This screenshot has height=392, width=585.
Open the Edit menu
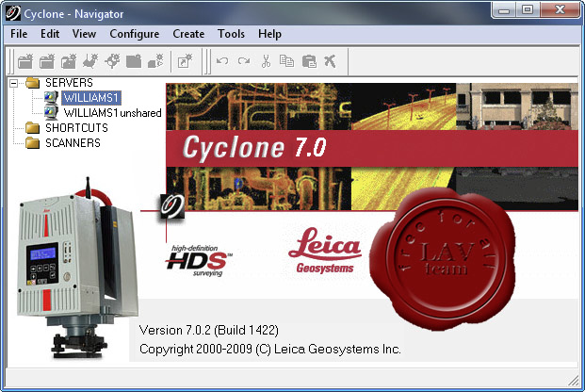point(50,34)
